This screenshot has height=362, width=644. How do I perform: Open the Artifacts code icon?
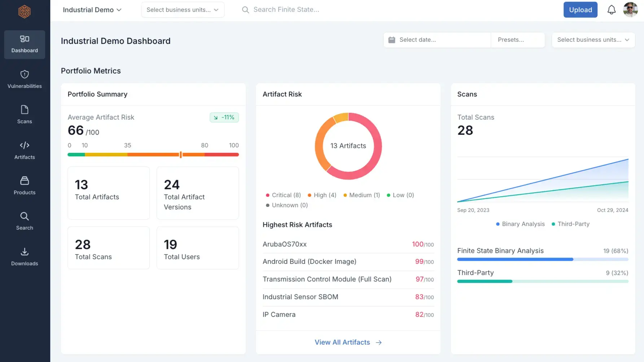point(25,145)
